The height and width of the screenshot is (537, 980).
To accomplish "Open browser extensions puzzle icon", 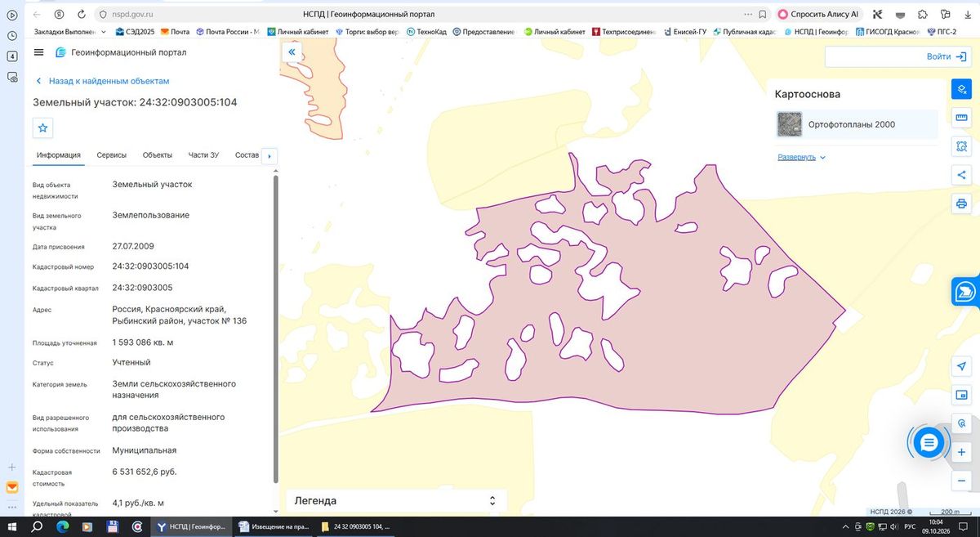I will pyautogui.click(x=922, y=14).
